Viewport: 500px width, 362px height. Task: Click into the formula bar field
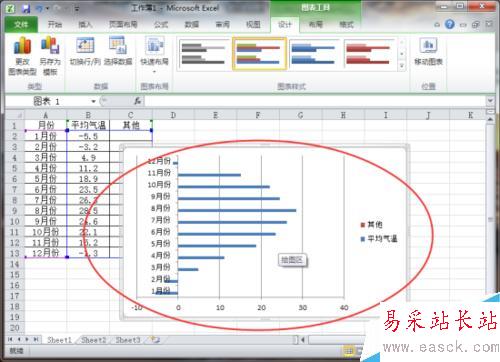315,101
